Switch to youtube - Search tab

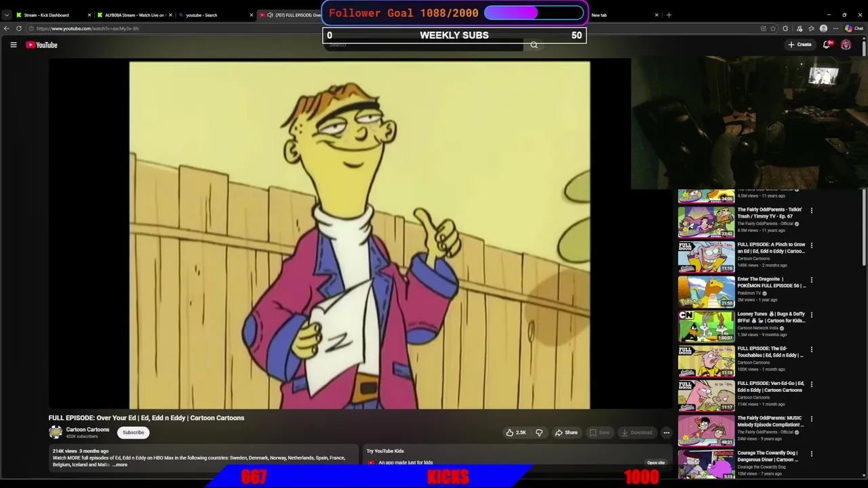pos(215,15)
